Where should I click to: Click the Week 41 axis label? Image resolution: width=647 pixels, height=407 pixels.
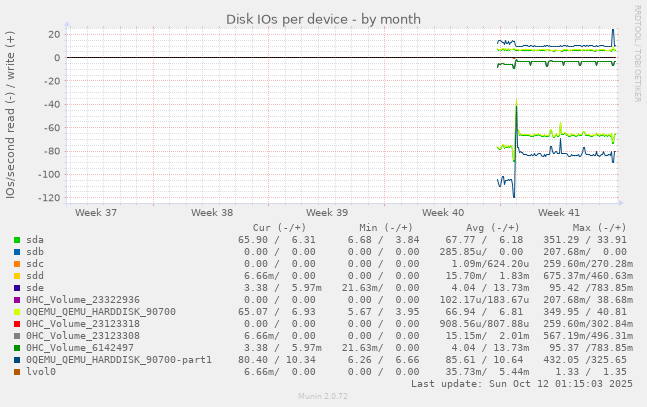[558, 213]
